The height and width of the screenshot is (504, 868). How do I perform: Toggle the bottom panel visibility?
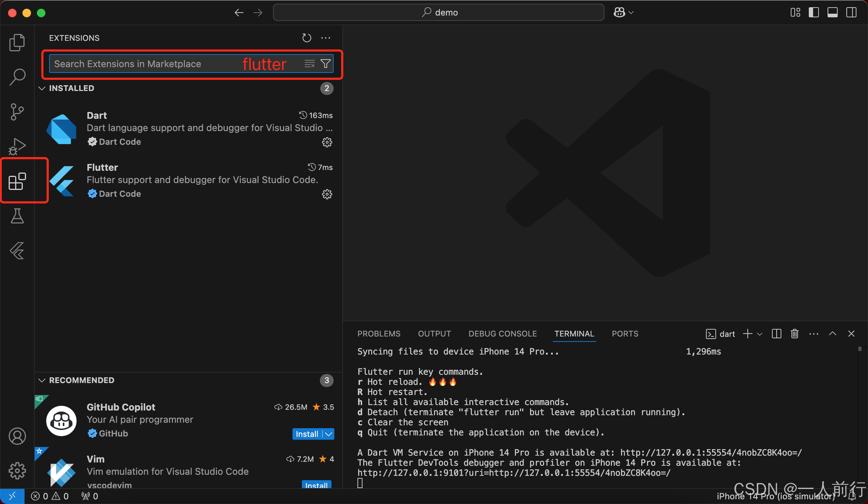pos(833,13)
